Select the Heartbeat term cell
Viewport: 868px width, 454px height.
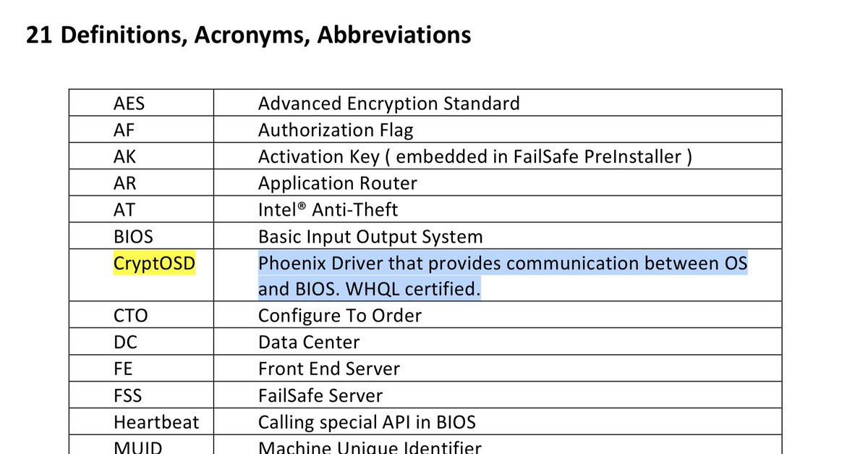pyautogui.click(x=141, y=421)
